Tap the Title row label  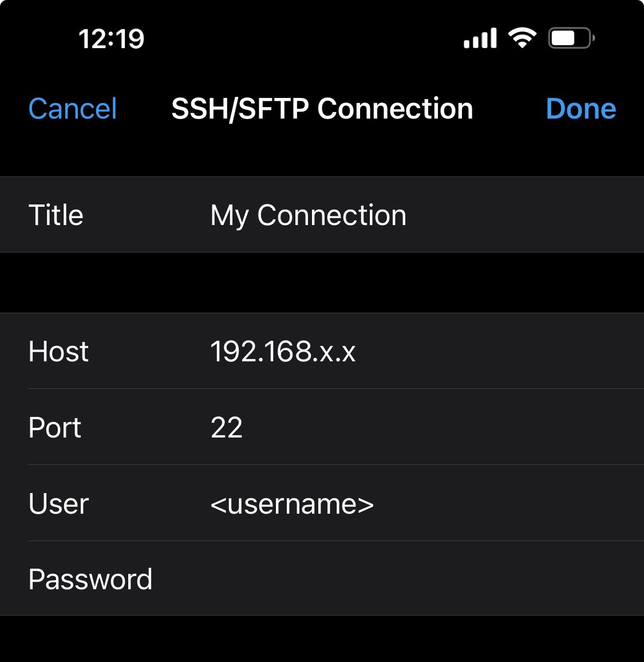[x=55, y=215]
